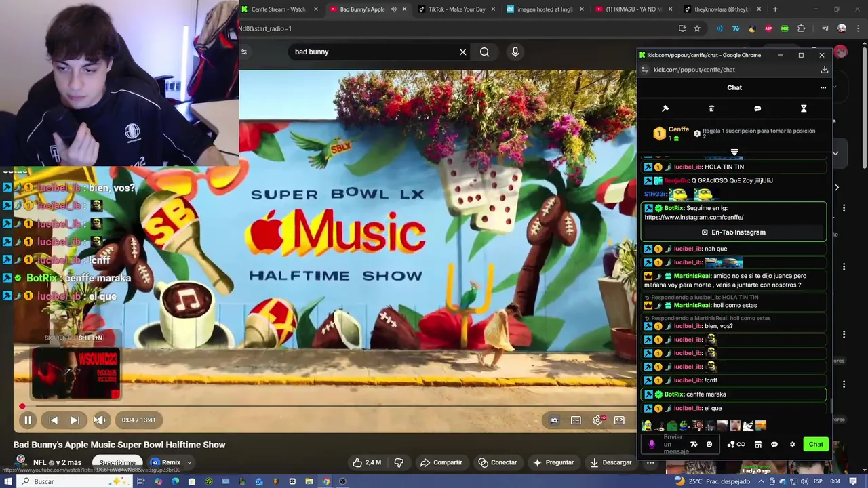
Task: Open a new browser tab
Action: (775, 9)
